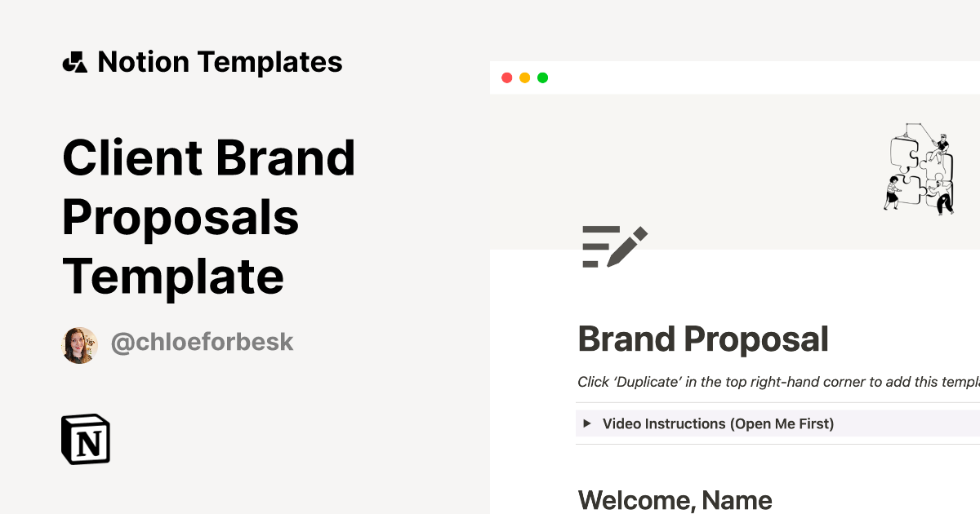This screenshot has height=514, width=980.
Task: Select the 'Brand Proposal' page title
Action: (x=703, y=339)
